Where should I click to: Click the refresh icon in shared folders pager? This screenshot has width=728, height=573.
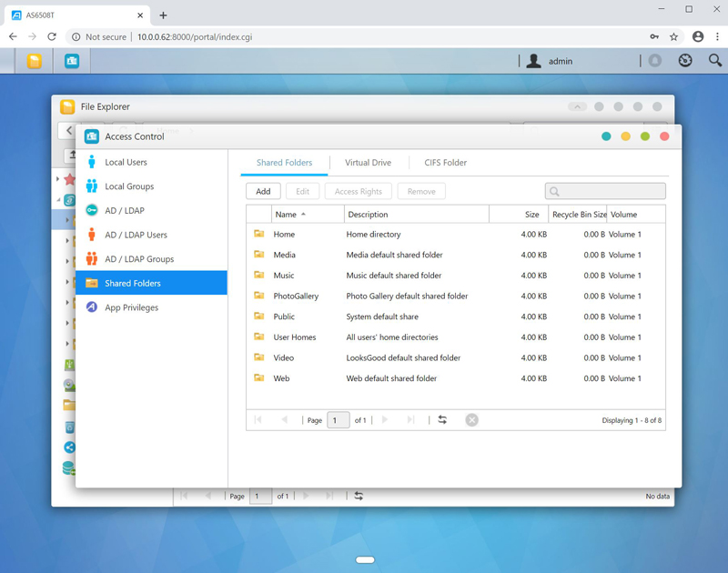tap(442, 420)
